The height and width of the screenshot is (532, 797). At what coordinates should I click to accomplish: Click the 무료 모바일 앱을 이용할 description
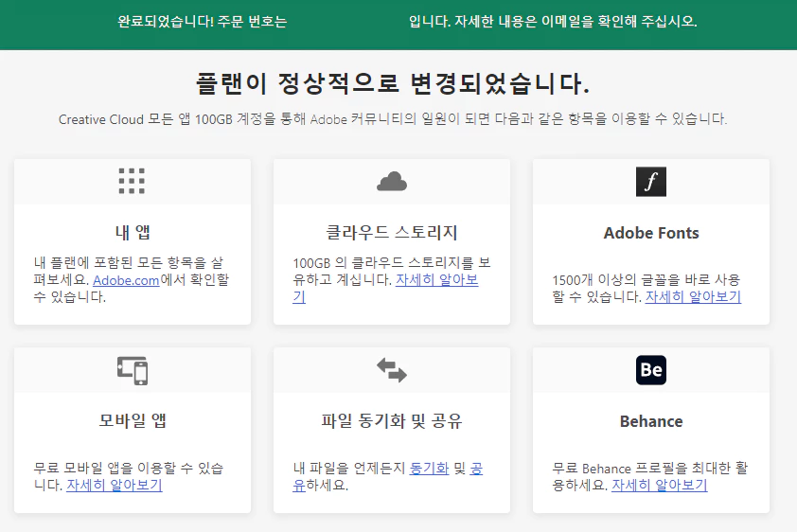pyautogui.click(x=129, y=476)
